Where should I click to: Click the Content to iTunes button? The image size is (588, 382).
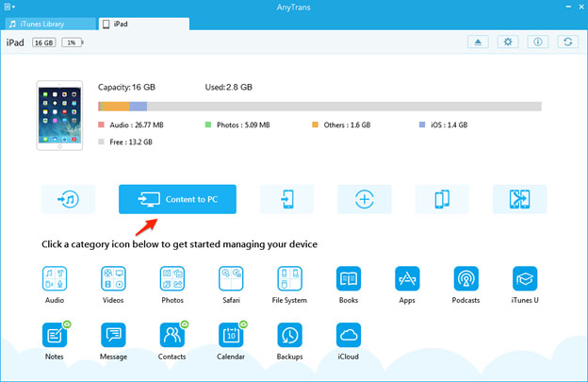(68, 199)
